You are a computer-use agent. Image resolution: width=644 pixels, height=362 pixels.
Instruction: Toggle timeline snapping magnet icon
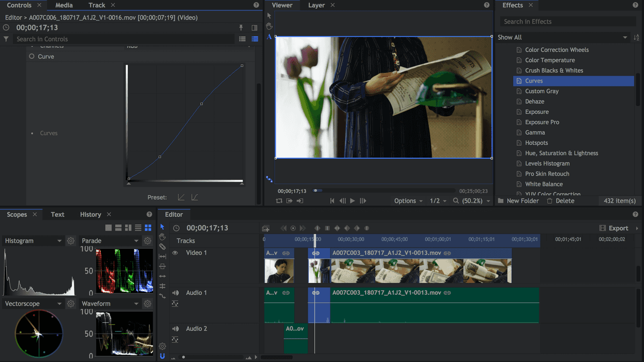162,356
